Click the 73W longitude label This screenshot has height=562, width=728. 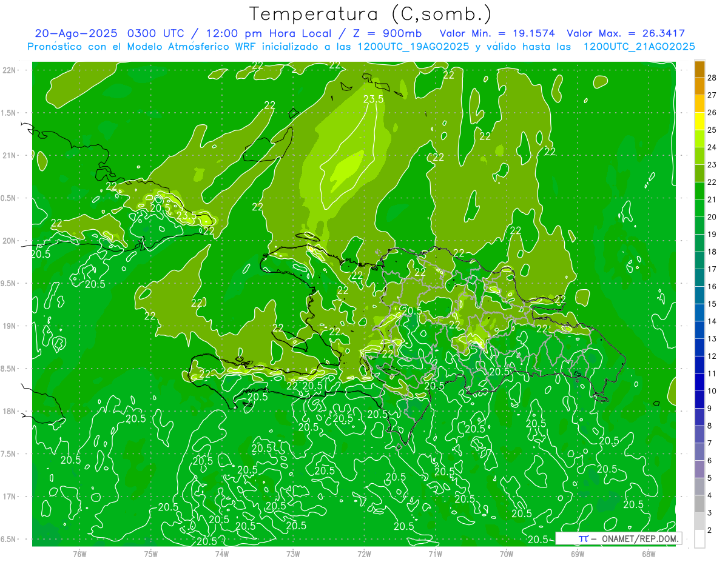[x=293, y=554]
